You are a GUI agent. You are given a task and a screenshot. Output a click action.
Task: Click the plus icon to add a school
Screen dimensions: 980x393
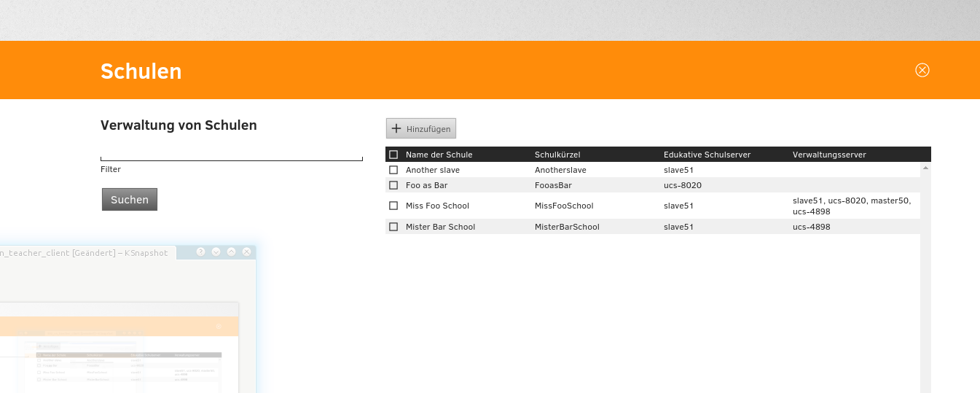tap(396, 129)
